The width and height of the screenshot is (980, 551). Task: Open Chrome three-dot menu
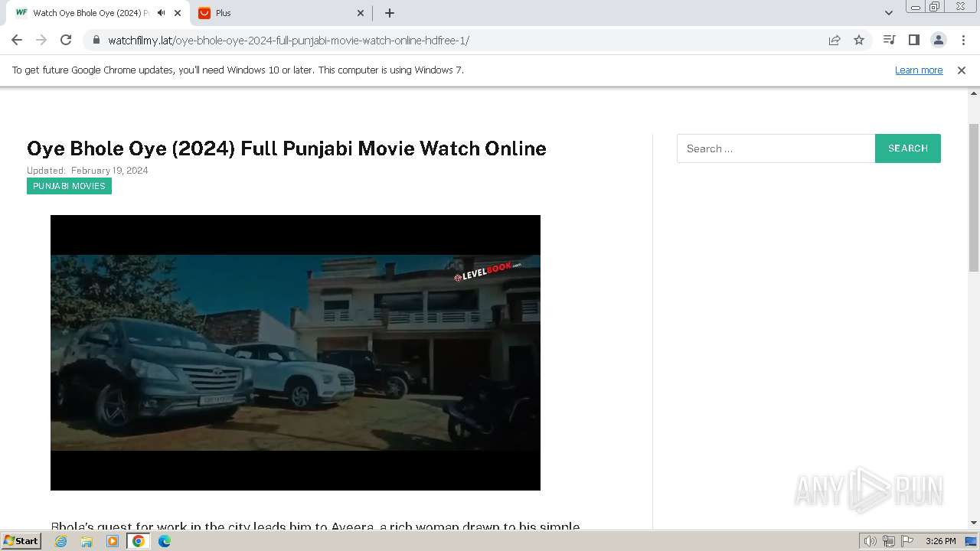coord(962,40)
